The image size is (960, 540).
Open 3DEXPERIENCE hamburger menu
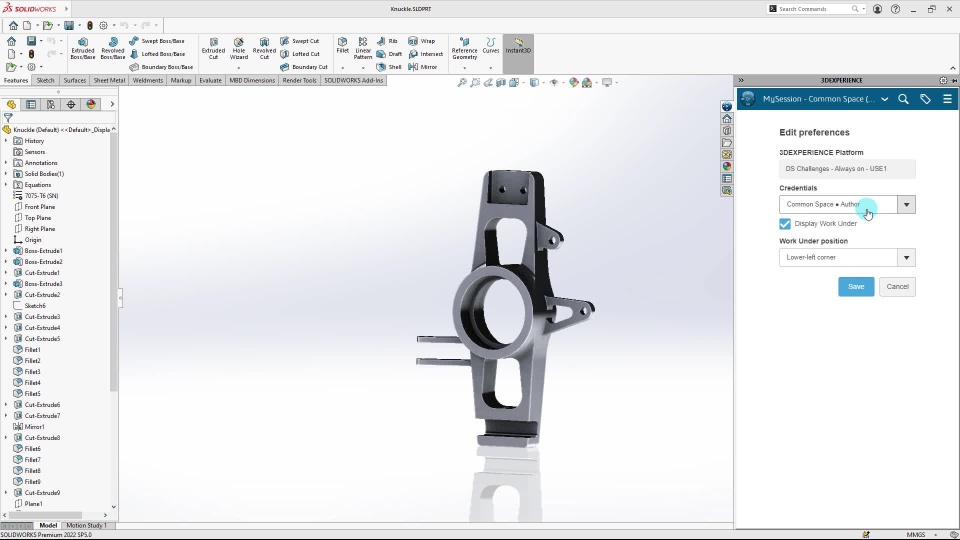(x=947, y=99)
